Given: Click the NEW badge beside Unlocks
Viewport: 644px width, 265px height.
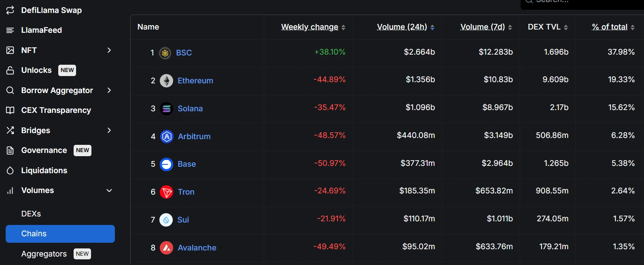Looking at the screenshot, I should (67, 70).
